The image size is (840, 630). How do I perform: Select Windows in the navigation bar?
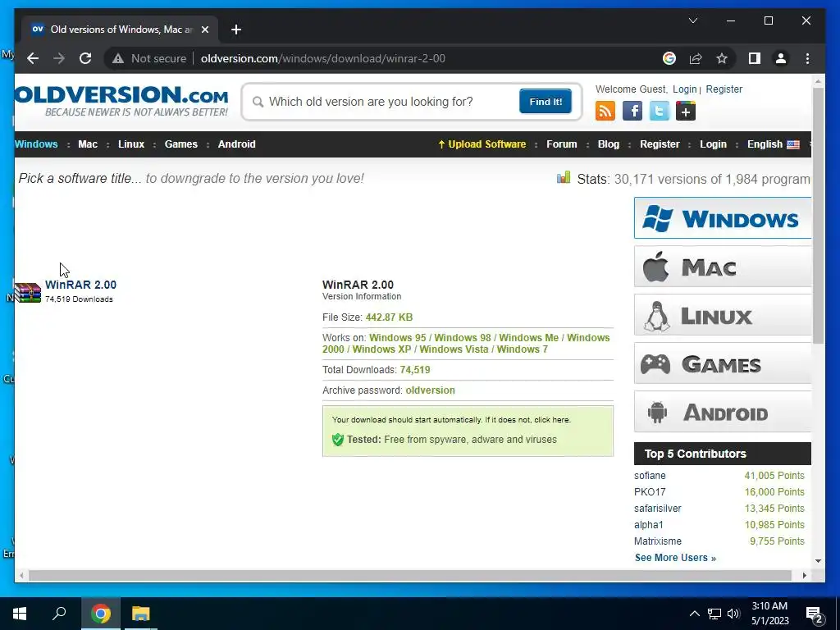36,144
